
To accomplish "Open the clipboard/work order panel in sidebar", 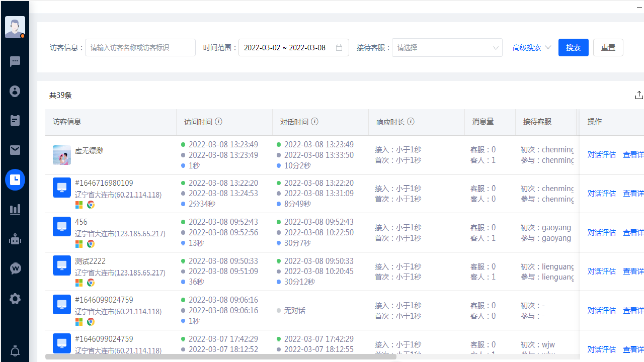I will click(15, 121).
